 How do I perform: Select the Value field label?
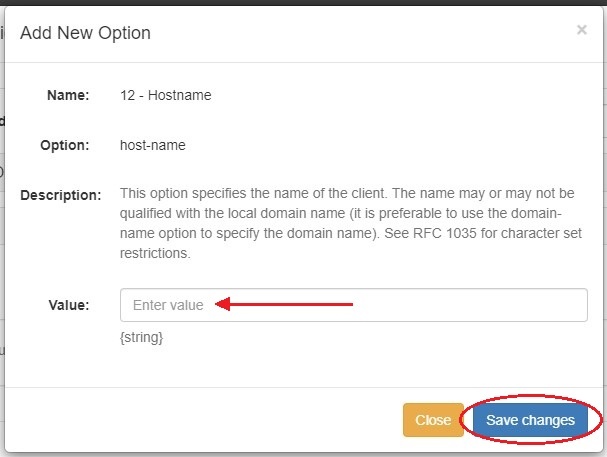pyautogui.click(x=69, y=305)
